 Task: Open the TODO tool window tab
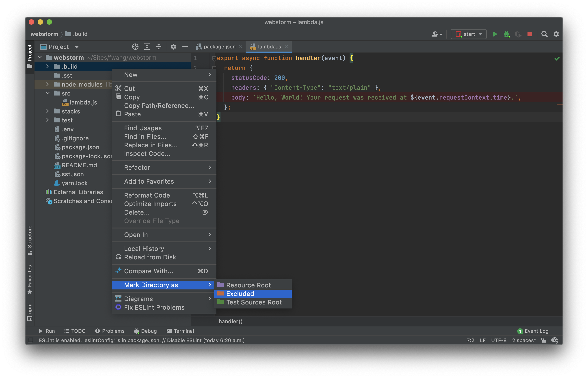pos(75,331)
